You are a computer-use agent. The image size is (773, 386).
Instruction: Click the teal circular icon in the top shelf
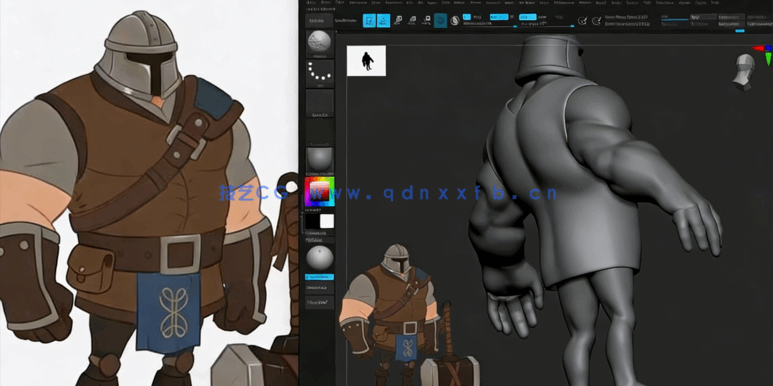(441, 21)
